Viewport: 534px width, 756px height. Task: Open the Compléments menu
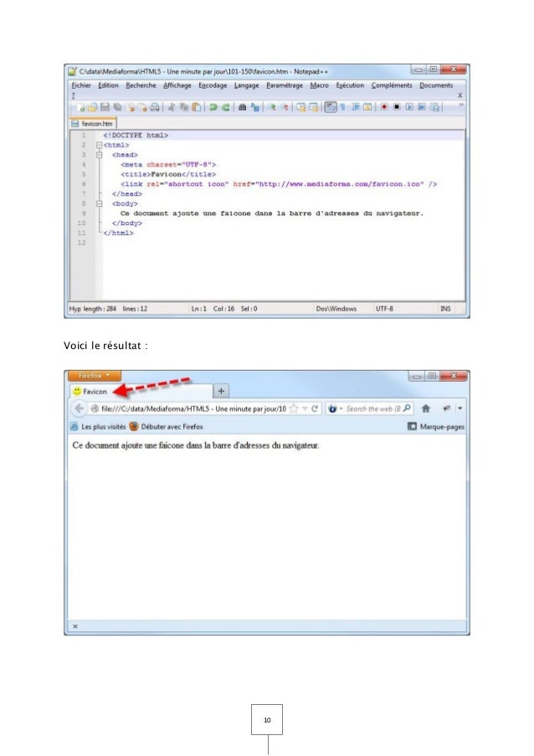(x=392, y=85)
